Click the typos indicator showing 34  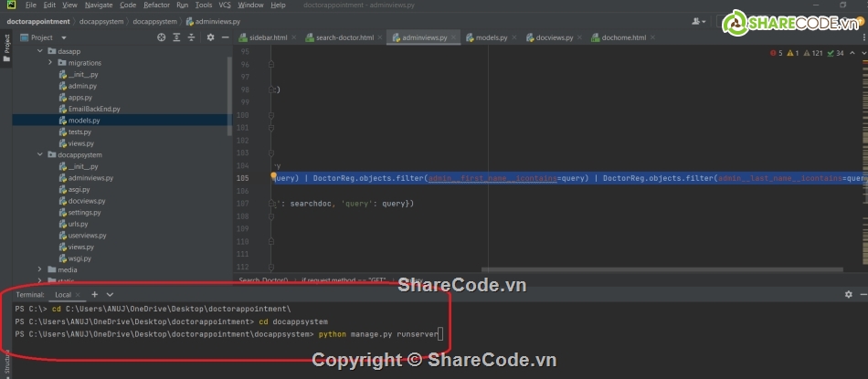tap(835, 53)
